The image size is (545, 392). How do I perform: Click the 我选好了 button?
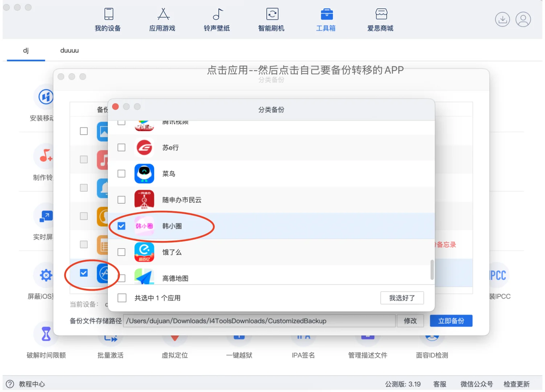[x=402, y=298]
